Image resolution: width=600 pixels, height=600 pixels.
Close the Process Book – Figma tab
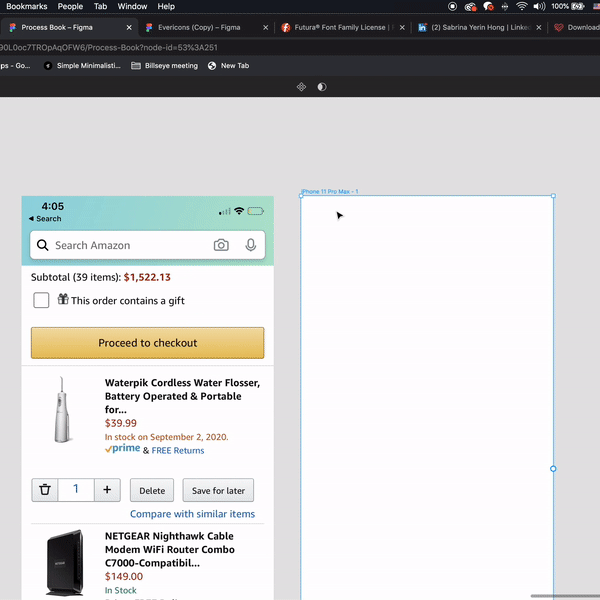point(129,28)
